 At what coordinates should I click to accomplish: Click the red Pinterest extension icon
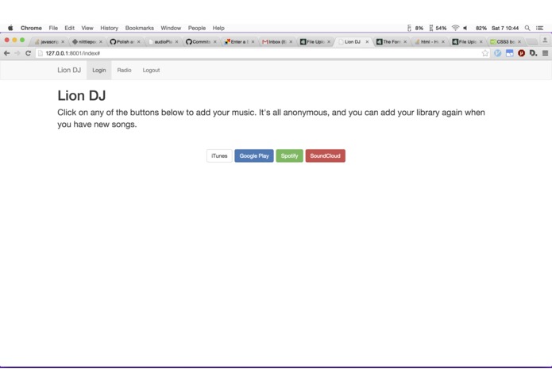[521, 53]
